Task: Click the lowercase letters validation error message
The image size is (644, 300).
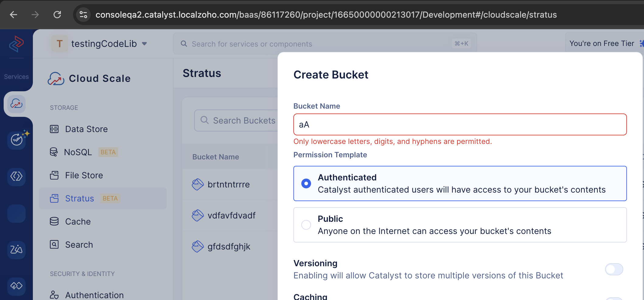Action: click(x=393, y=141)
